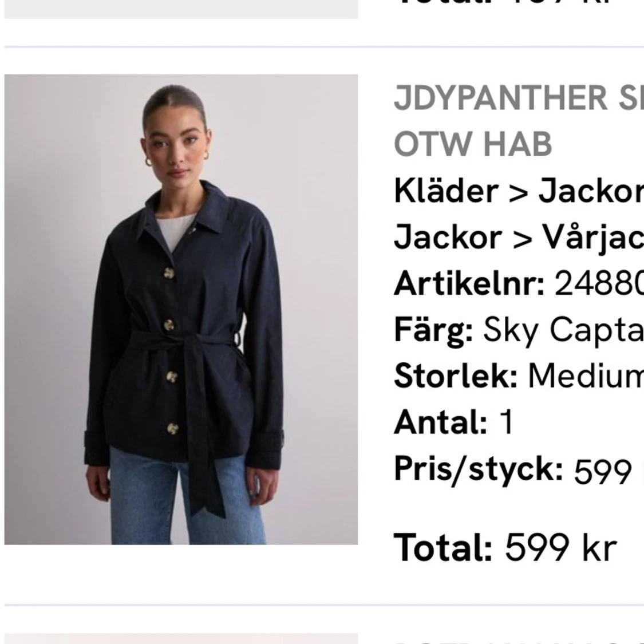This screenshot has height=644, width=644.
Task: Select the quantity value 1
Action: point(506,422)
